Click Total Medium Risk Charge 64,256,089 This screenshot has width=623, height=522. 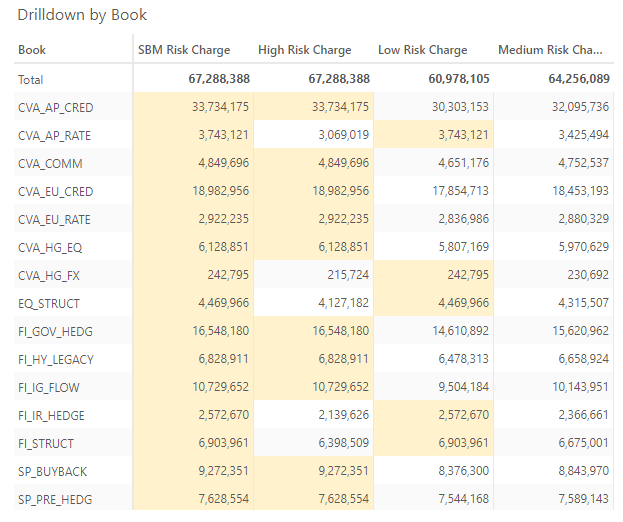(x=579, y=79)
